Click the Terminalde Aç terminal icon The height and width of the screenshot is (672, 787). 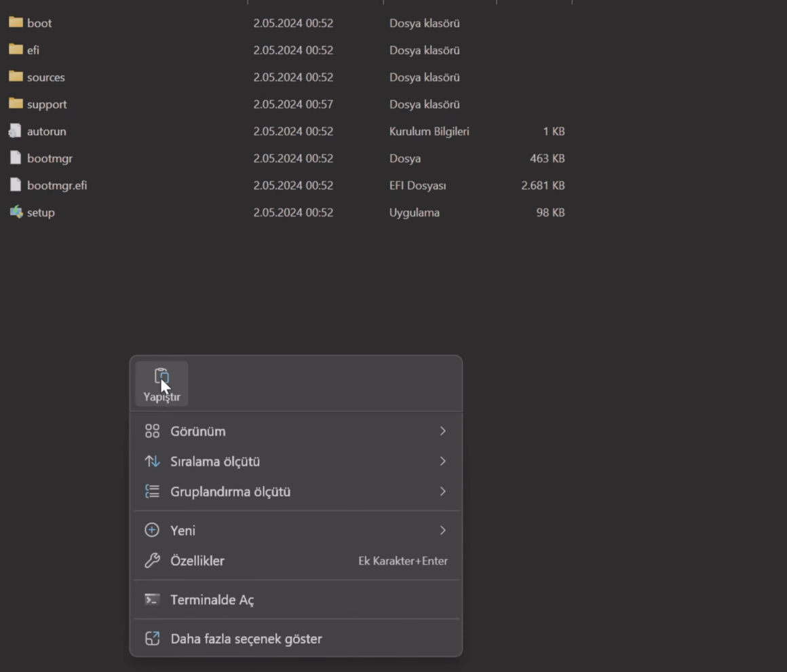point(152,600)
